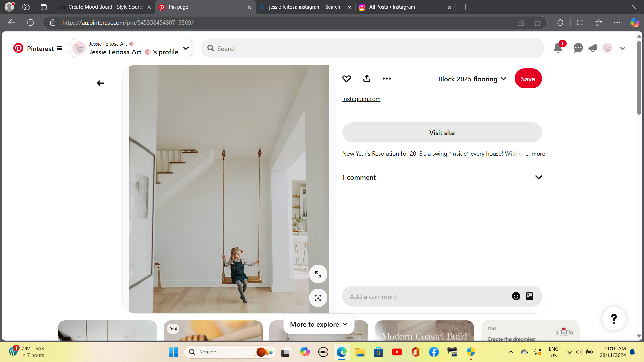Open the messages speech bubble icon
The height and width of the screenshot is (362, 644).
coord(578,48)
